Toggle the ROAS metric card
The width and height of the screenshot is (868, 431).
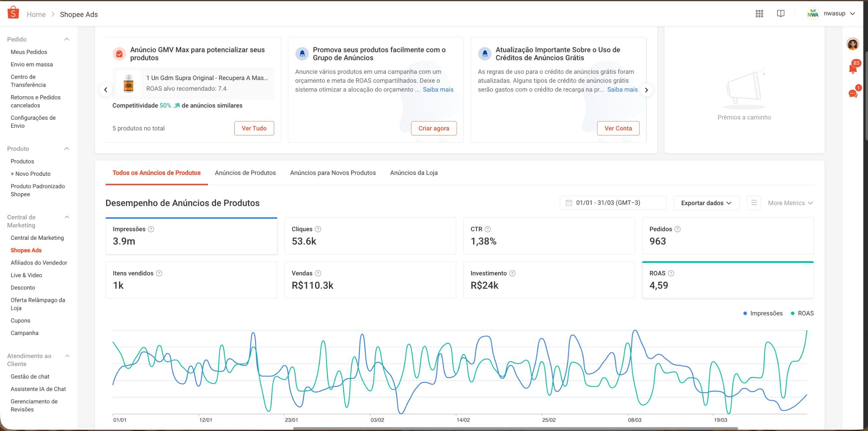[728, 280]
